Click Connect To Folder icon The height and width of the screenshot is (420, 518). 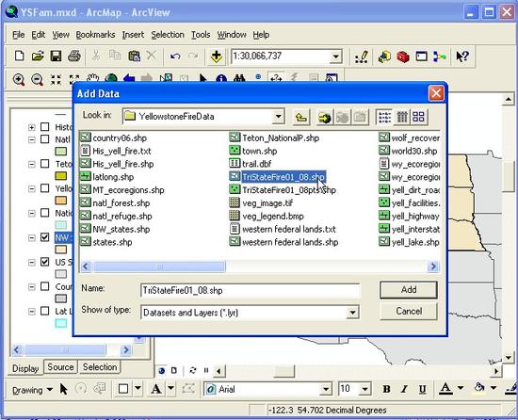pyautogui.click(x=325, y=117)
